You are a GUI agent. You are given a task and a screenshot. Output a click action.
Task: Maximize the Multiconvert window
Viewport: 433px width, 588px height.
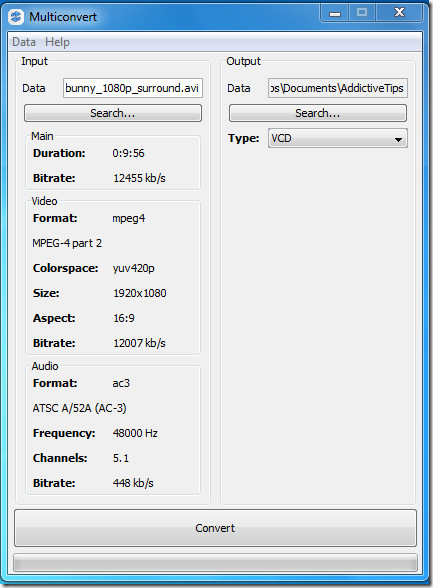coord(362,13)
